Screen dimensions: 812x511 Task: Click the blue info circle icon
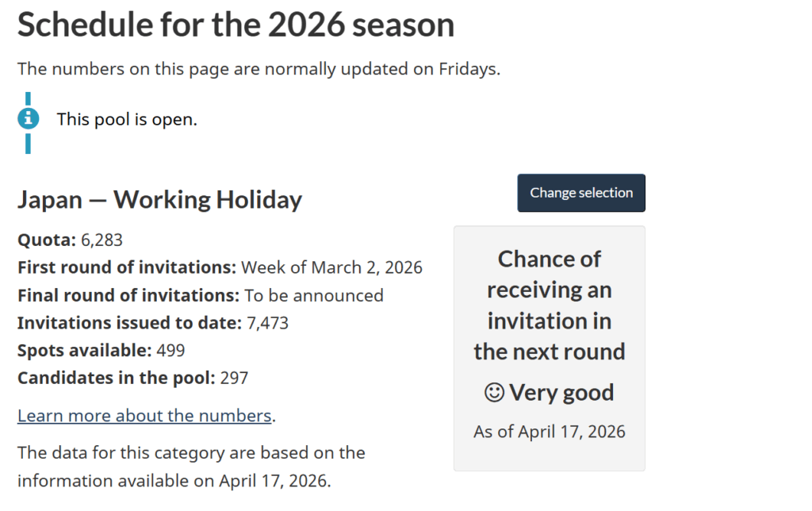click(x=29, y=119)
